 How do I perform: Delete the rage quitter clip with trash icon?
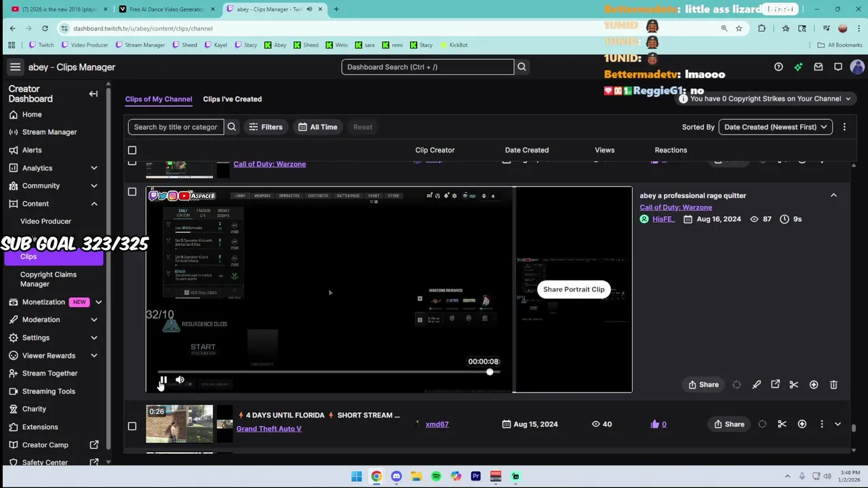click(x=833, y=384)
